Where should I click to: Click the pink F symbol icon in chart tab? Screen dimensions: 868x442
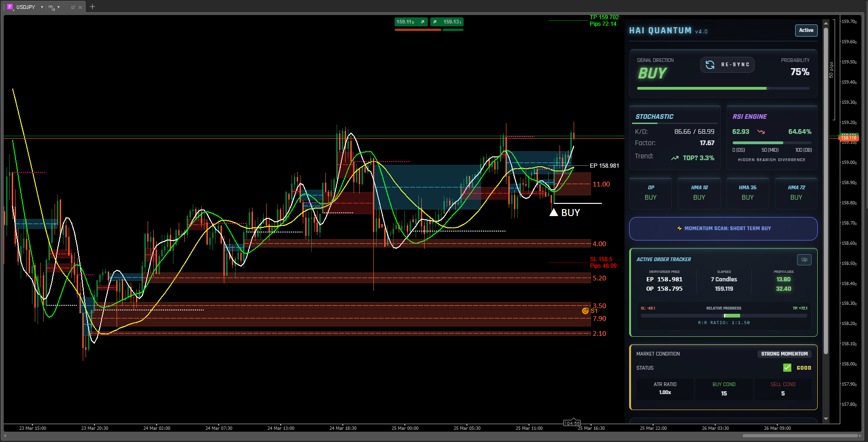pyautogui.click(x=10, y=7)
